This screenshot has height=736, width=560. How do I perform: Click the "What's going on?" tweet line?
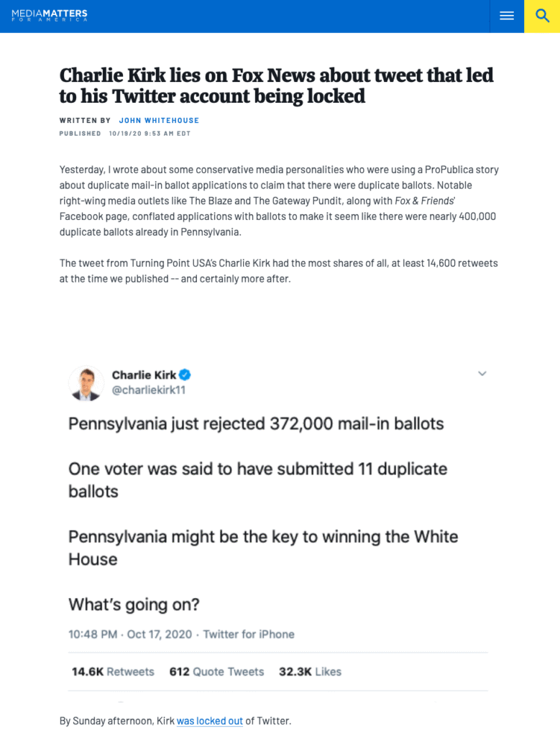tap(134, 604)
